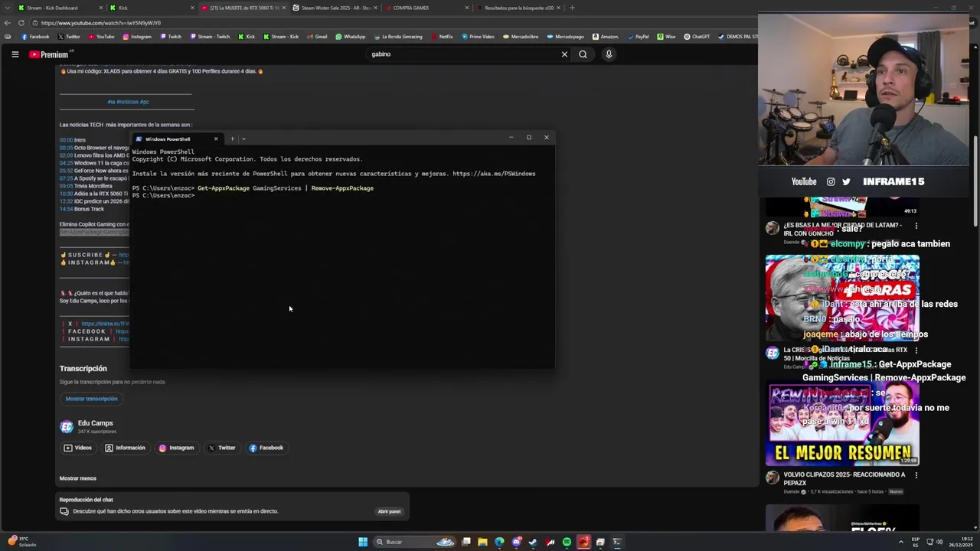
Task: Show hidden system tray icons
Action: (x=900, y=542)
